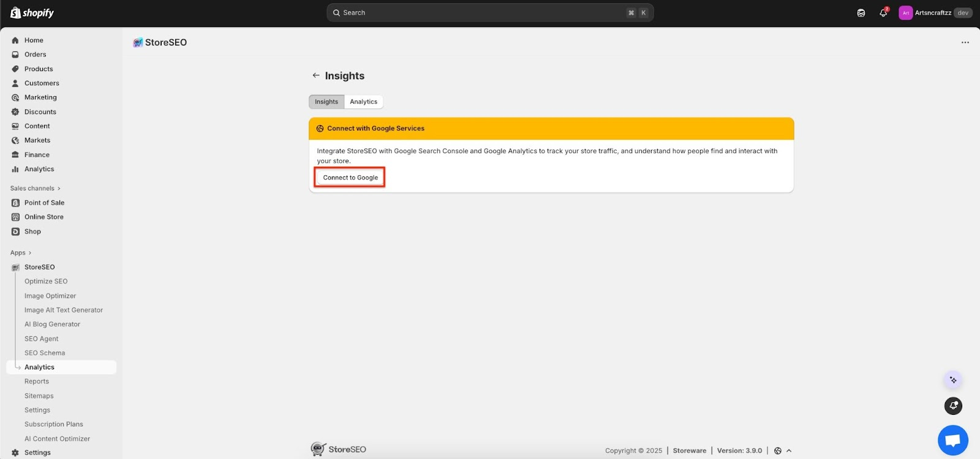This screenshot has width=980, height=459.
Task: Click the Connect to Google button
Action: [350, 178]
